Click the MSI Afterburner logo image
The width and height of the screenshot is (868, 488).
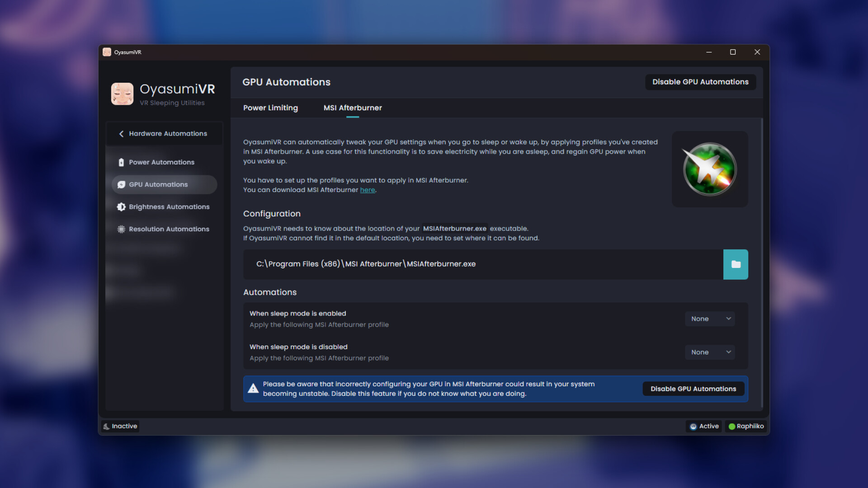pyautogui.click(x=709, y=169)
